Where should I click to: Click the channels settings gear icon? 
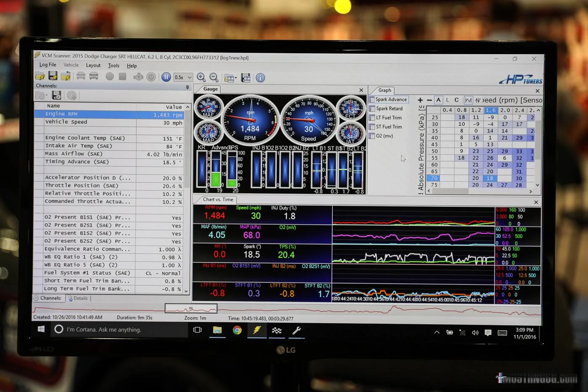point(72,96)
